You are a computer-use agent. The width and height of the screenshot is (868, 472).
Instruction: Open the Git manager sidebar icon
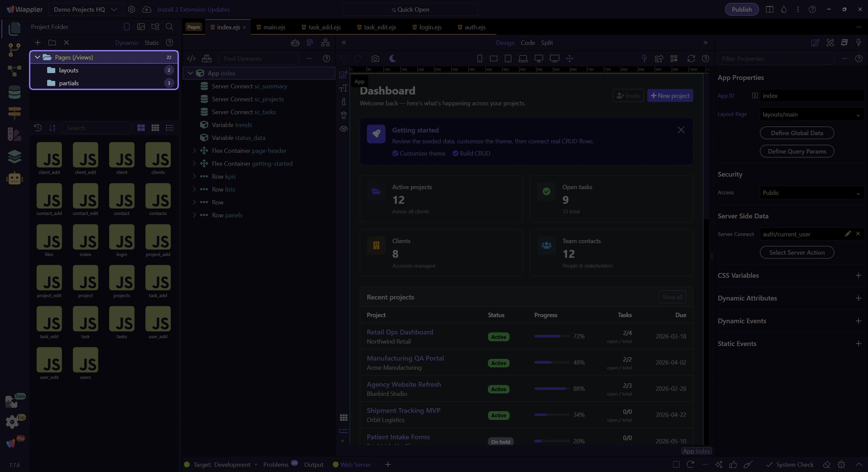pos(14,49)
